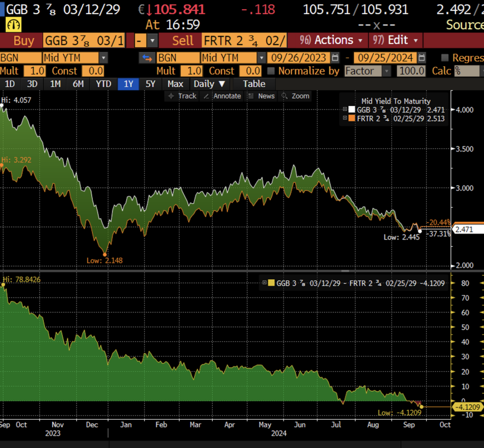484x448 pixels.
Task: Expand the GGB 3 7/8 legend entry
Action: click(x=345, y=110)
